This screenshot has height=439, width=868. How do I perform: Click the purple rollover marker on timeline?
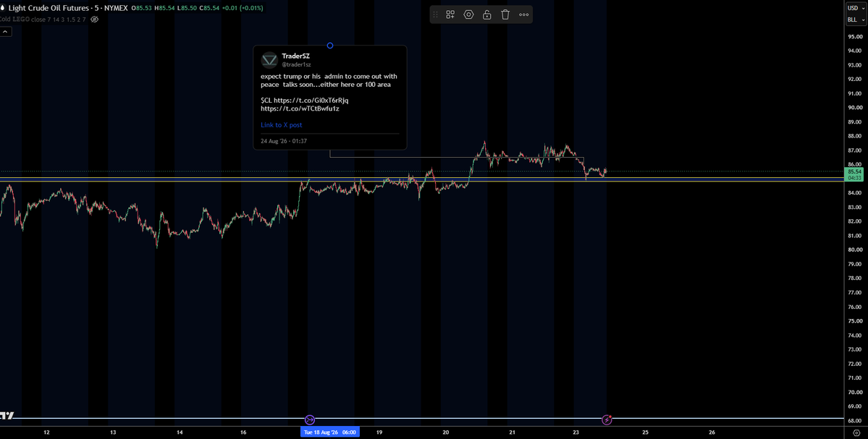tap(310, 419)
